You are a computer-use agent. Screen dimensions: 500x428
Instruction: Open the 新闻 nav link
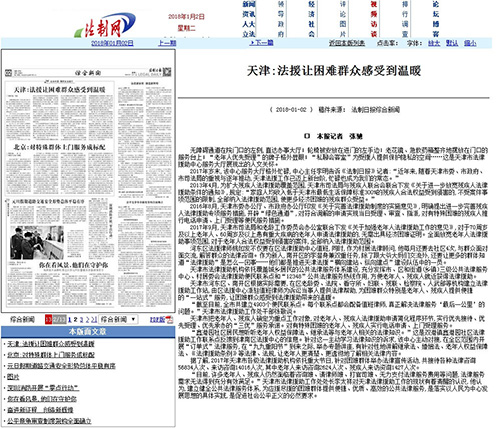249,4
